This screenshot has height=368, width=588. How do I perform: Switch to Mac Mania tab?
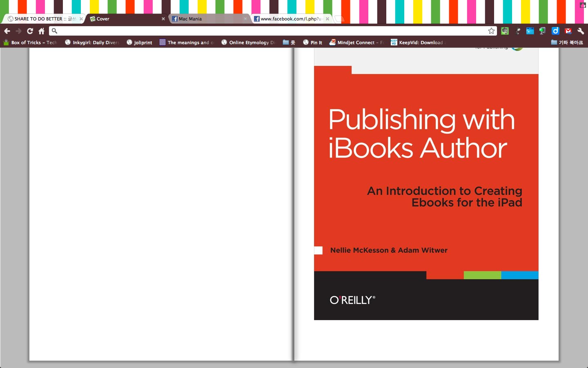pyautogui.click(x=209, y=19)
